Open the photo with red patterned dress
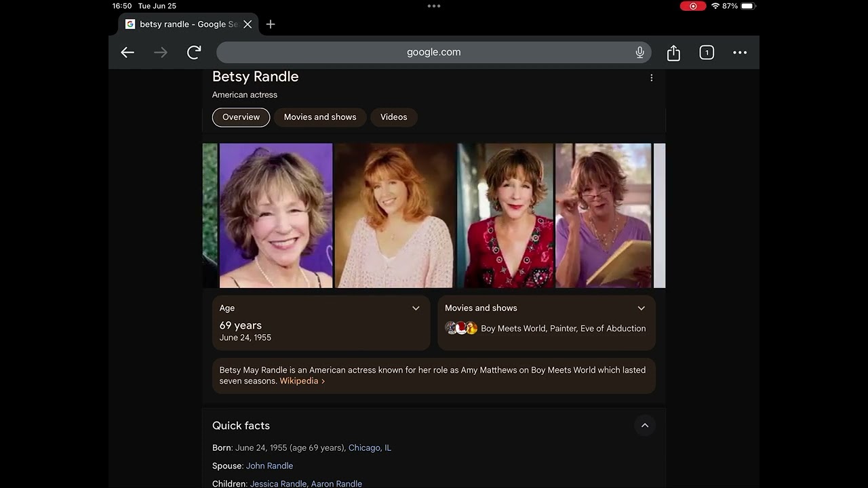This screenshot has width=868, height=488. point(505,216)
